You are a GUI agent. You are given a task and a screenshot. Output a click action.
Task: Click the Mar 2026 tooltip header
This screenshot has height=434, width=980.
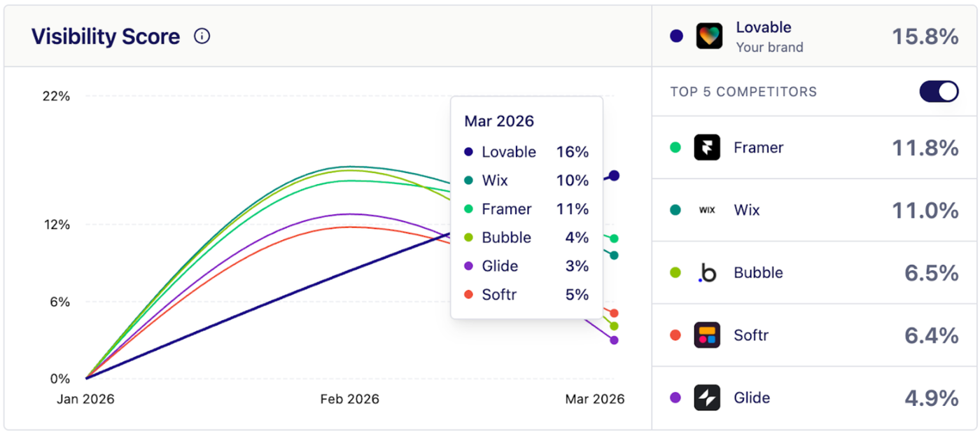click(x=499, y=121)
